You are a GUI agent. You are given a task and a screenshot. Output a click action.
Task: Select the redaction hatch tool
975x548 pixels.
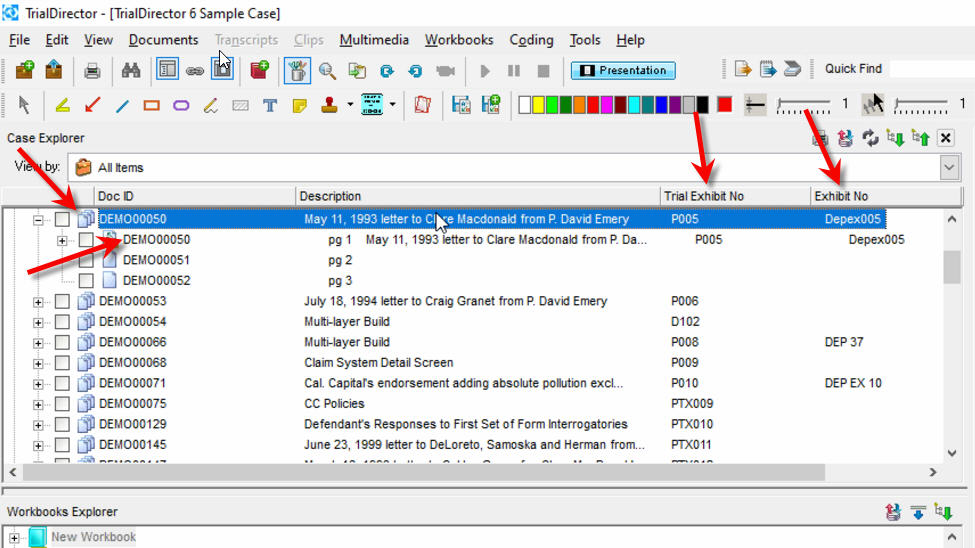tap(241, 106)
